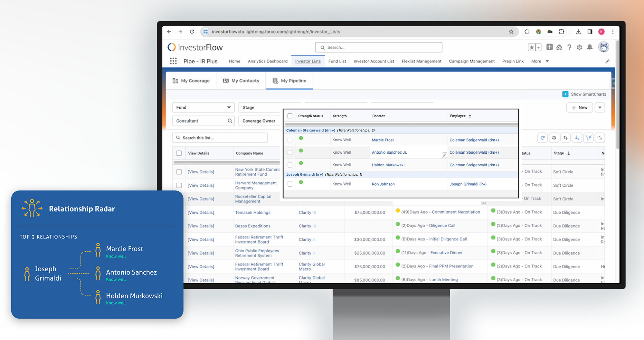Open the Fund List menu item
Viewport: 644px width, 340px height.
point(337,61)
